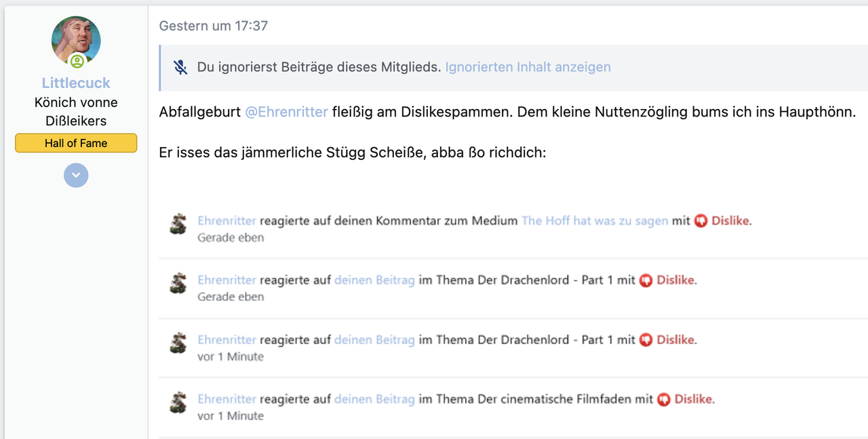The height and width of the screenshot is (439, 868).
Task: Click the muted microphone ignore icon
Action: [180, 67]
